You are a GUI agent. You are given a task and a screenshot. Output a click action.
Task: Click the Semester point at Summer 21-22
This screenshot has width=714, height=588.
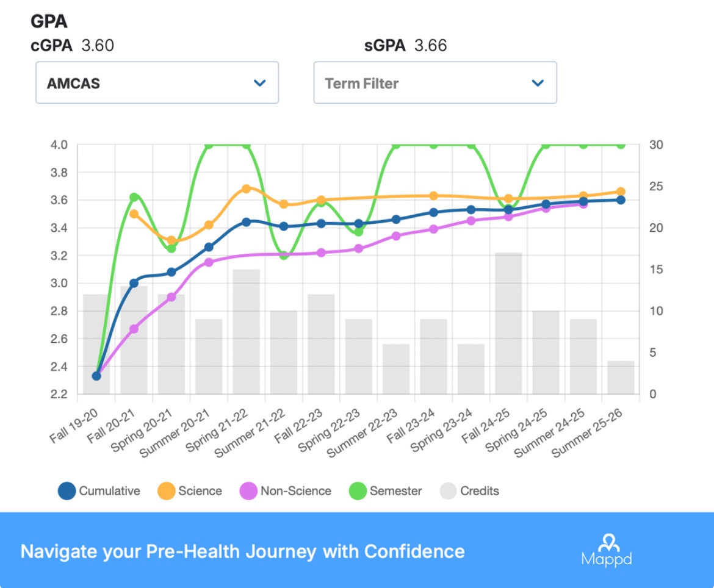coord(284,256)
